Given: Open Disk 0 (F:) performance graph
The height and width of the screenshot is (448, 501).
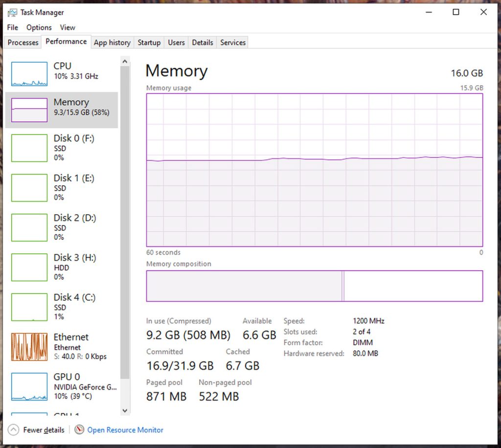Looking at the screenshot, I should 29,147.
